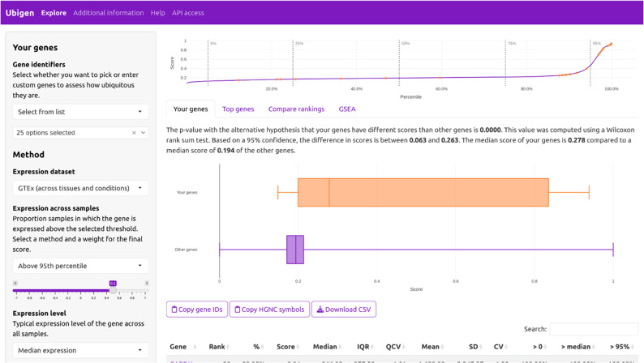The height and width of the screenshot is (363, 644).
Task: Click the expression weight slider handle
Action: (113, 290)
